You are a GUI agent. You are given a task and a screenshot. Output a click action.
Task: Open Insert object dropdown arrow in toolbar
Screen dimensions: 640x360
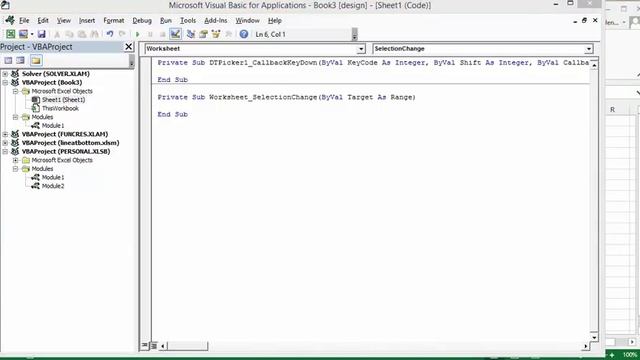click(x=31, y=34)
